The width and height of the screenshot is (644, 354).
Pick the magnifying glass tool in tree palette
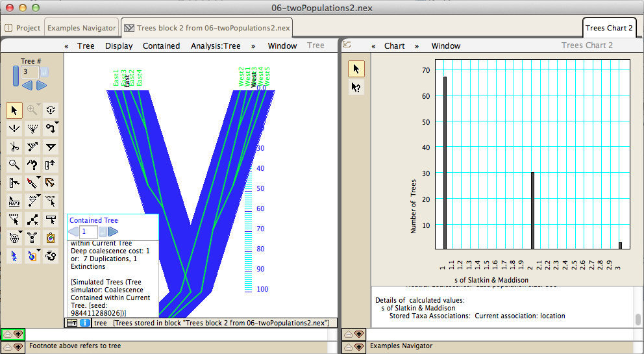click(14, 165)
